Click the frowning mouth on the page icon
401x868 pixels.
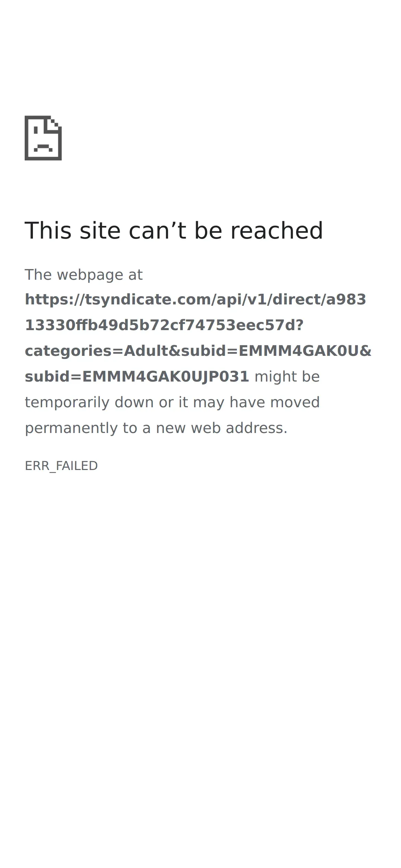point(43,148)
